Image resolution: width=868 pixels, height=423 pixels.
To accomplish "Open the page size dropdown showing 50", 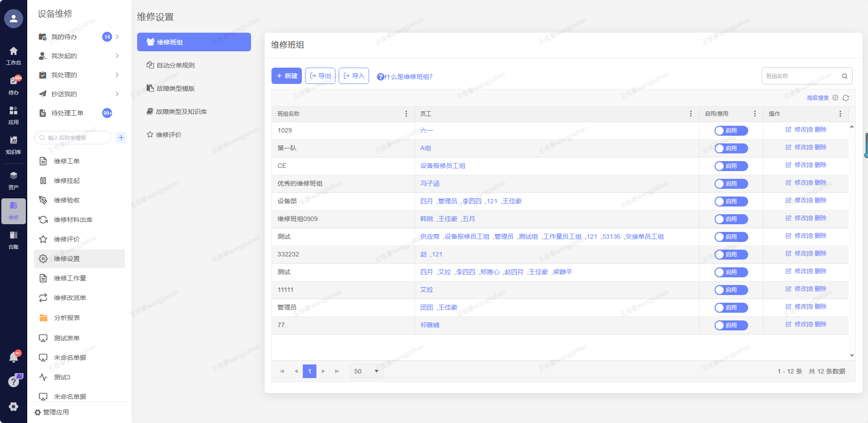I will [366, 371].
